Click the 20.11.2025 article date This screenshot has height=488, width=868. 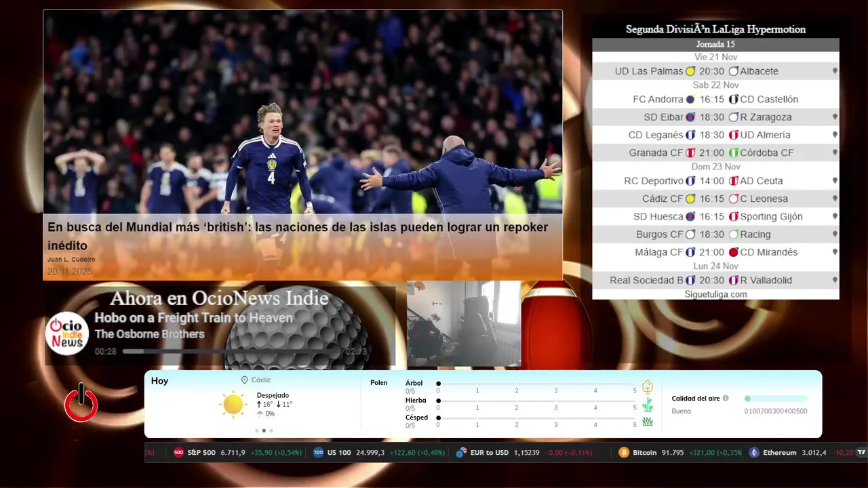(70, 272)
